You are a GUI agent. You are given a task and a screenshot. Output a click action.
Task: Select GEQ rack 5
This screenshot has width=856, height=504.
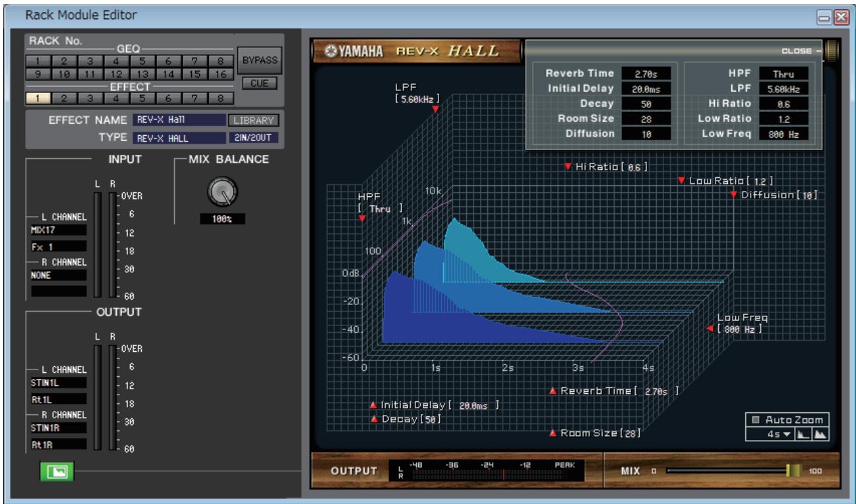click(142, 61)
